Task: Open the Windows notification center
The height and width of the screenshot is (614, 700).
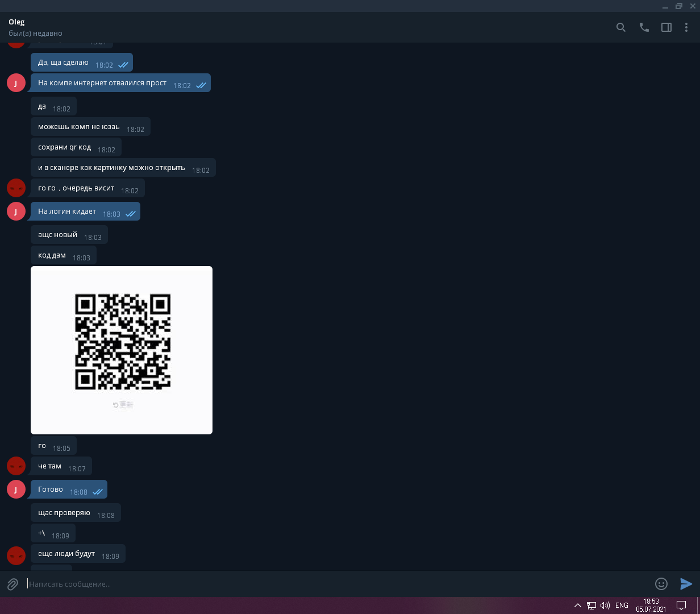Action: click(681, 605)
